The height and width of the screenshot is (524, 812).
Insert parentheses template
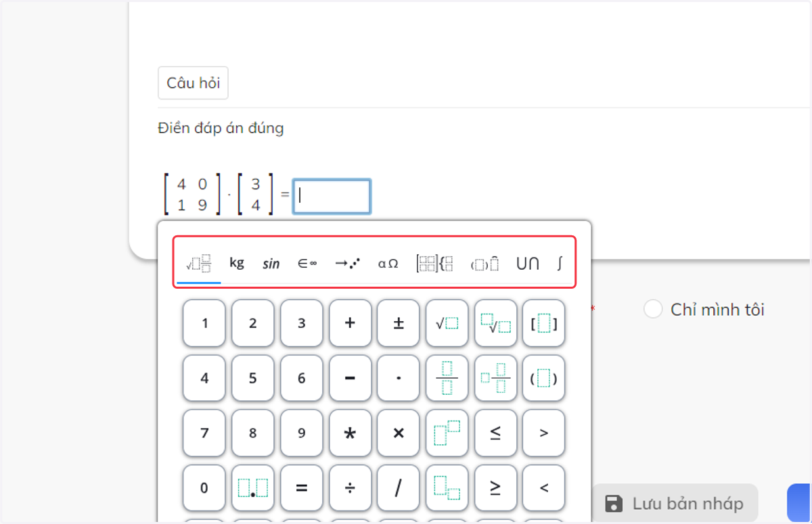tap(544, 378)
